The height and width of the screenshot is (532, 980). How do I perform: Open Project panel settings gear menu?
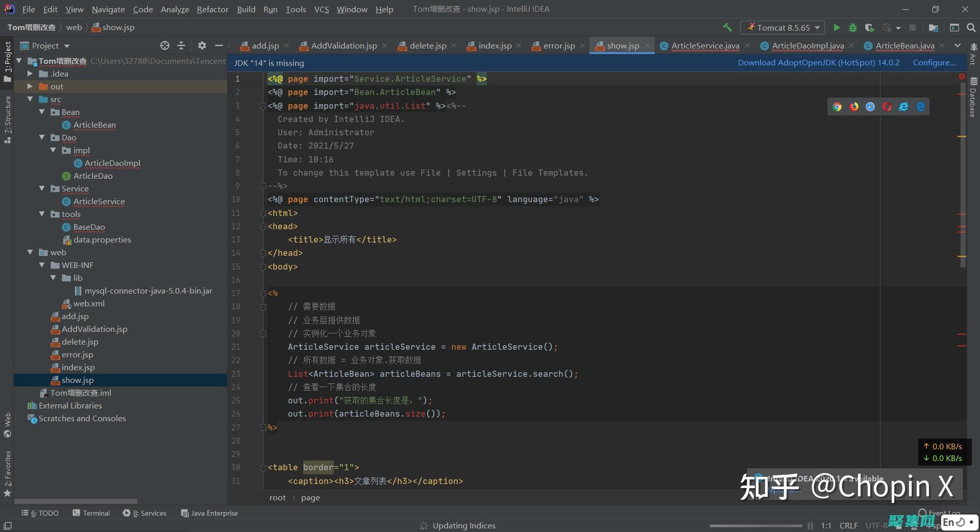pos(202,45)
